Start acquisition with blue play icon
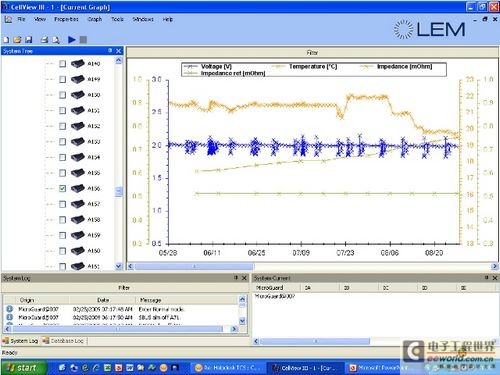The width and height of the screenshot is (500, 375). click(x=72, y=40)
